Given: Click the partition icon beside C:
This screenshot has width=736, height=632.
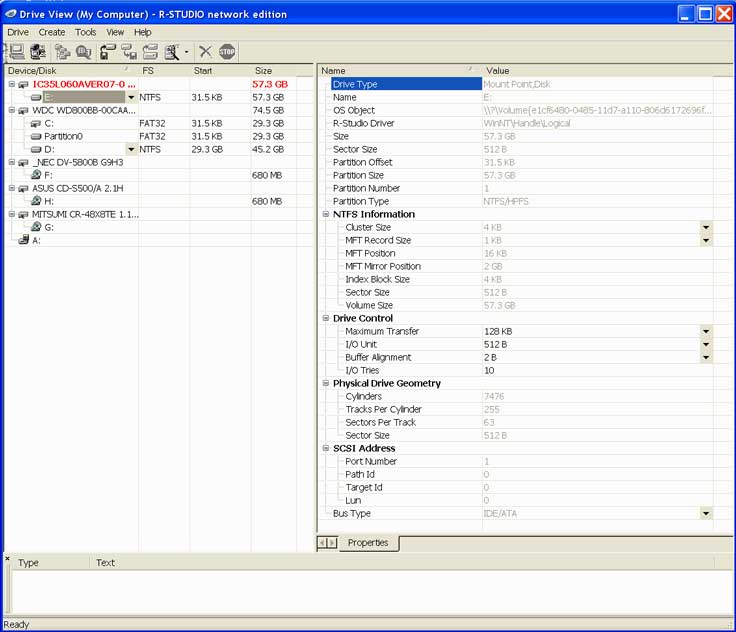Looking at the screenshot, I should (x=36, y=123).
